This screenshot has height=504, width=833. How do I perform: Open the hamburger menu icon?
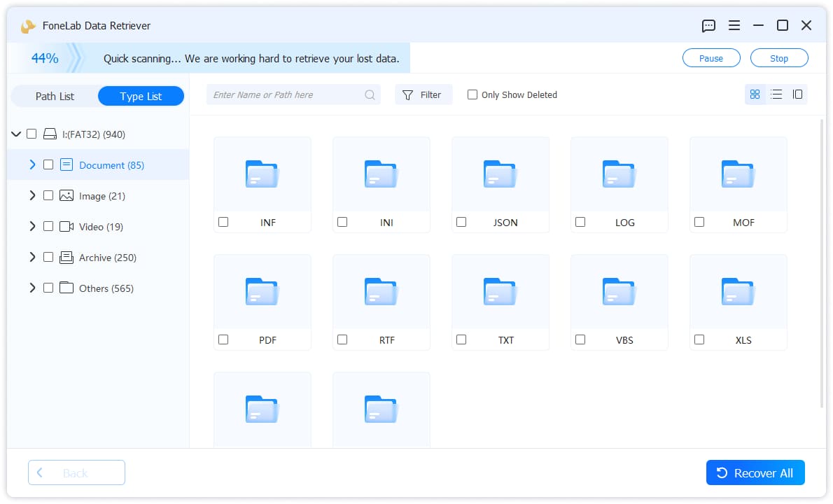pos(734,25)
